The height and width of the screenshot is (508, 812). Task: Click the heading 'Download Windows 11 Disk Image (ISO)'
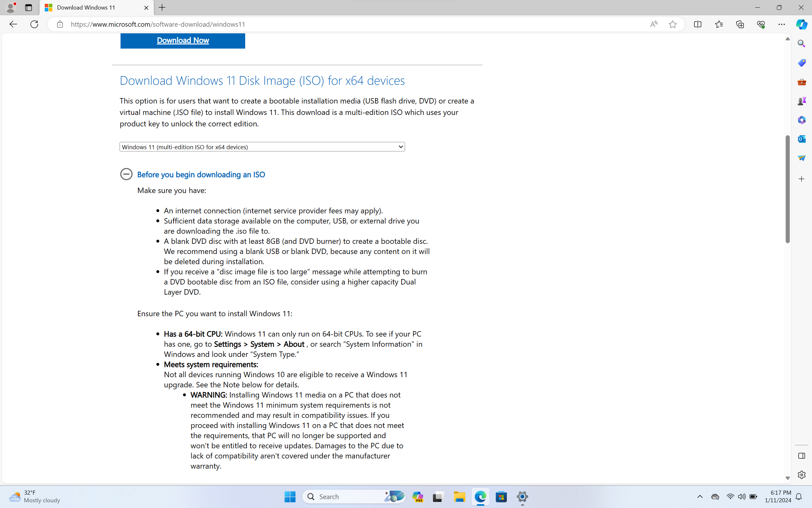(x=262, y=81)
